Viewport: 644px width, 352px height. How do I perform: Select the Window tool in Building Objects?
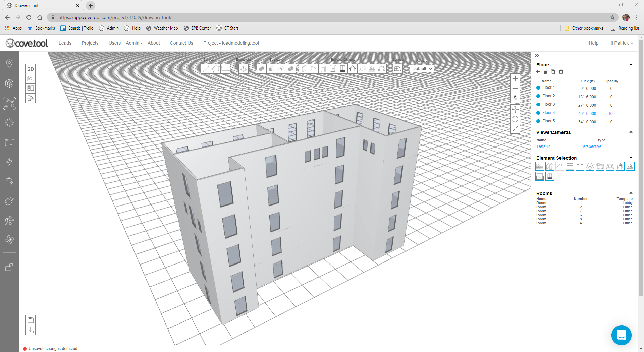333,68
